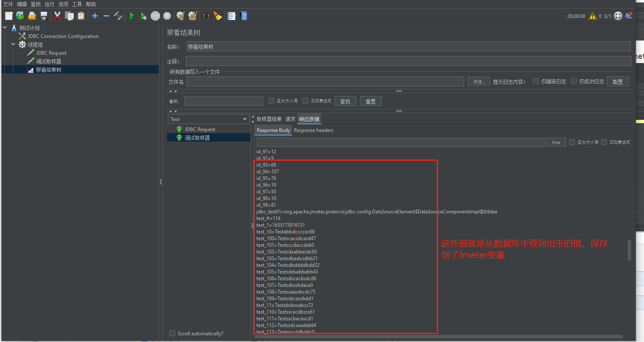The image size is (644, 342).
Task: Collapse all nodes with the minus icon
Action: 106,16
